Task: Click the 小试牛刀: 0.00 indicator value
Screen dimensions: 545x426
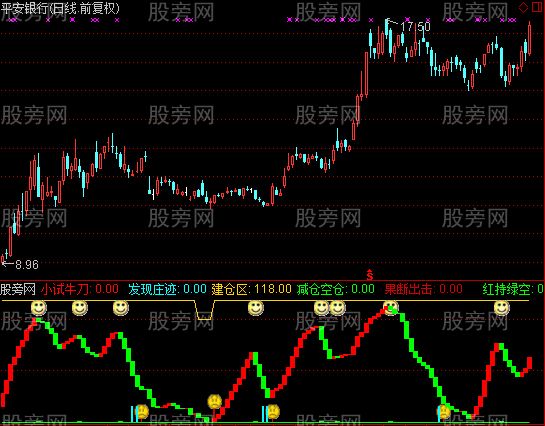Action: (80, 289)
